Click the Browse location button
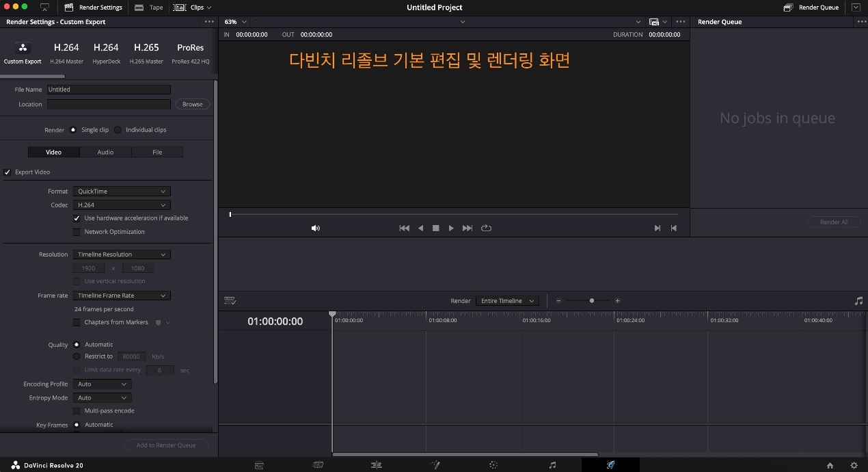The height and width of the screenshot is (472, 868). tap(193, 105)
